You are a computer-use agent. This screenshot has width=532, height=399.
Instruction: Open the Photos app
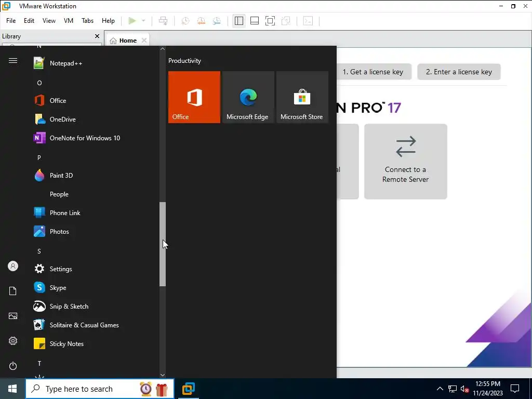(x=95, y=231)
